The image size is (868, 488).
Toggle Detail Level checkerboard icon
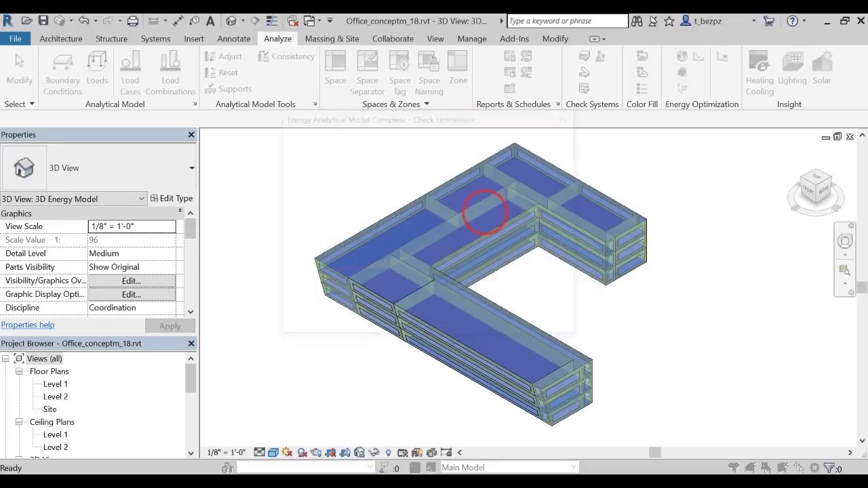tap(259, 452)
